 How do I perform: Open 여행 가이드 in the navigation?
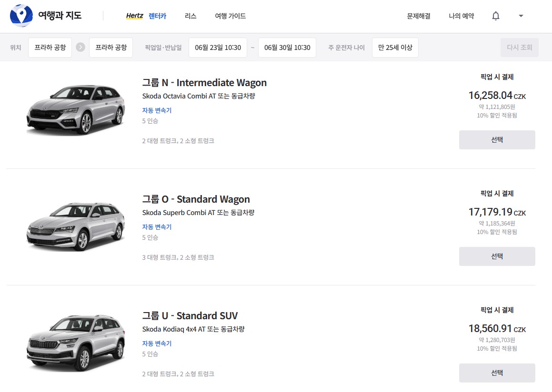point(230,16)
